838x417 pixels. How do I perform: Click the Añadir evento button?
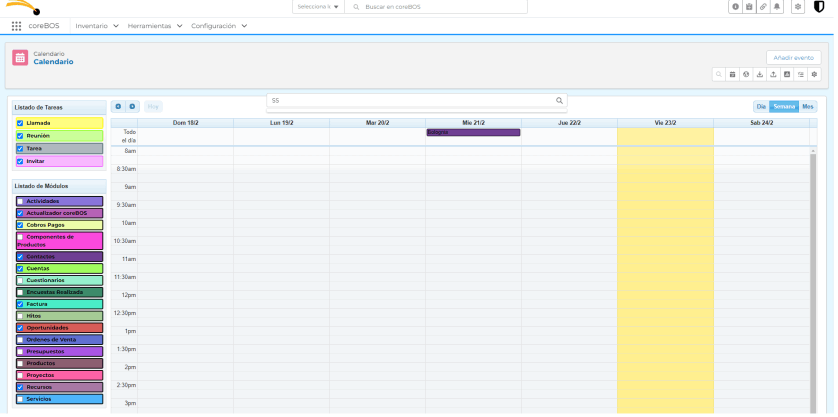(793, 58)
